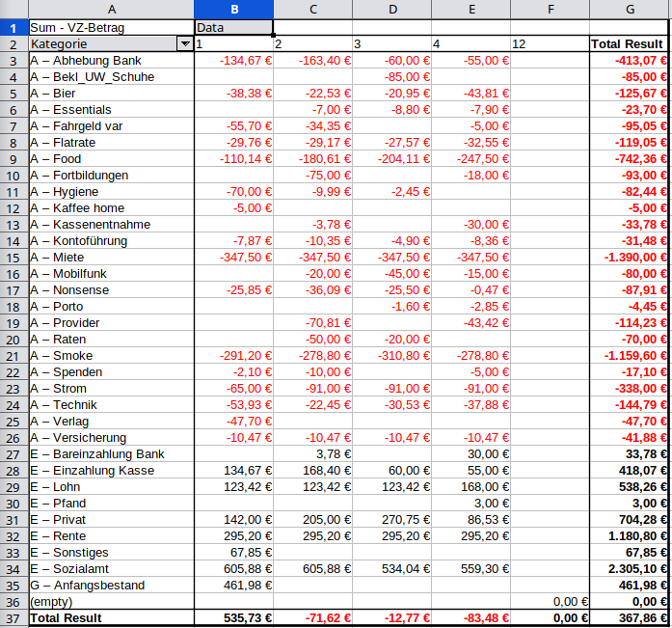Click the E – Rente total 1.180,80 €

pos(629,535)
